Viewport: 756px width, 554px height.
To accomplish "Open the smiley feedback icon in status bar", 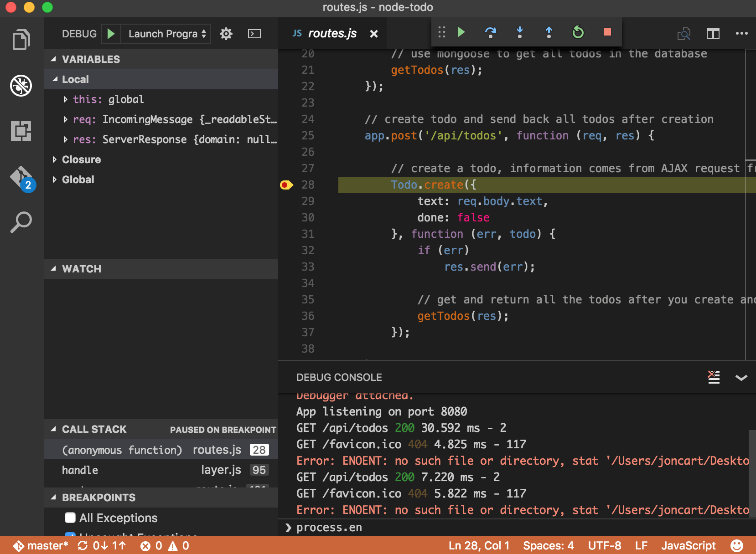I will pyautogui.click(x=737, y=545).
